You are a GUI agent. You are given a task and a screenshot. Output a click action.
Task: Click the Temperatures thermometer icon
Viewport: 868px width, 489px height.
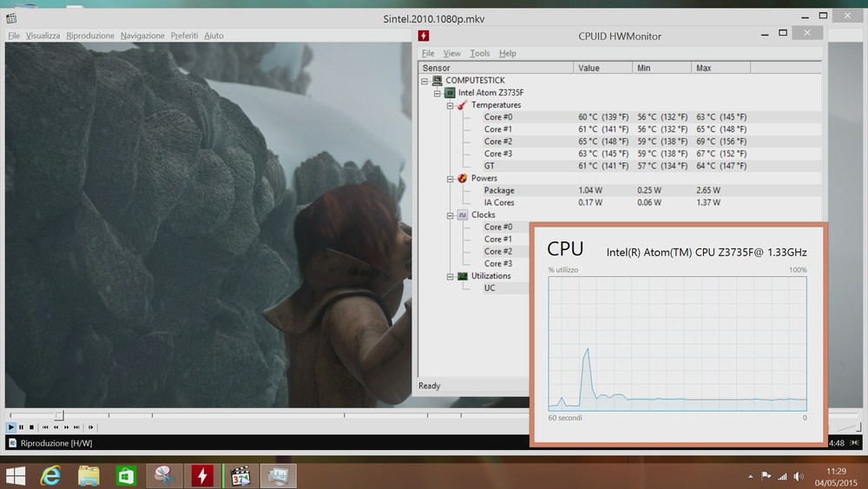click(x=463, y=105)
